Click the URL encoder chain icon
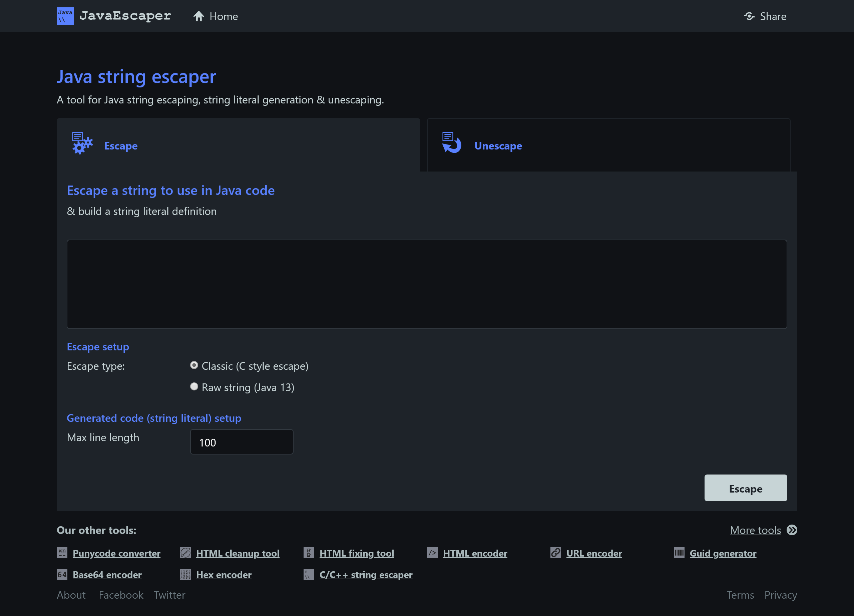This screenshot has width=854, height=616. (556, 553)
